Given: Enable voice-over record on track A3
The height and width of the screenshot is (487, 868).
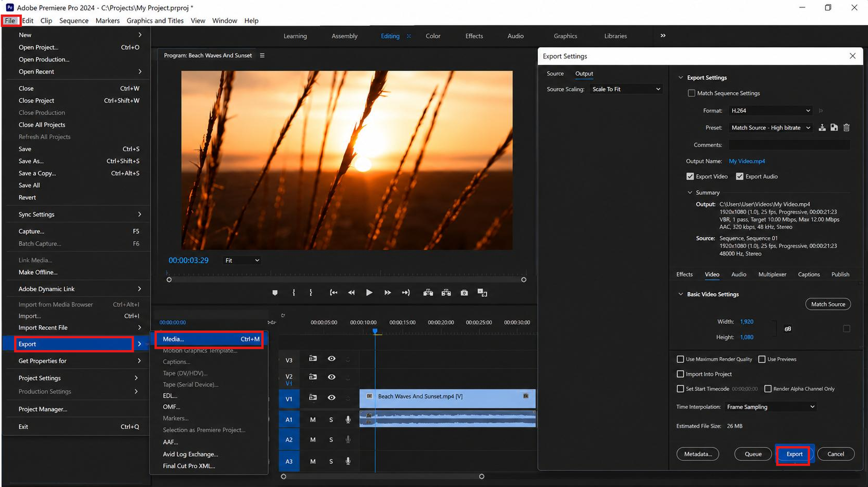Looking at the screenshot, I should click(348, 461).
